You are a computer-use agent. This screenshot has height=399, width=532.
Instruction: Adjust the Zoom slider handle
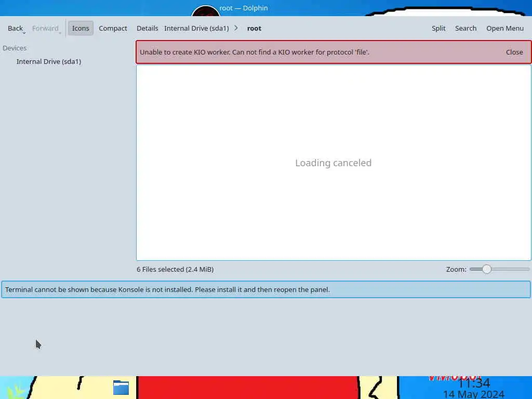point(487,269)
